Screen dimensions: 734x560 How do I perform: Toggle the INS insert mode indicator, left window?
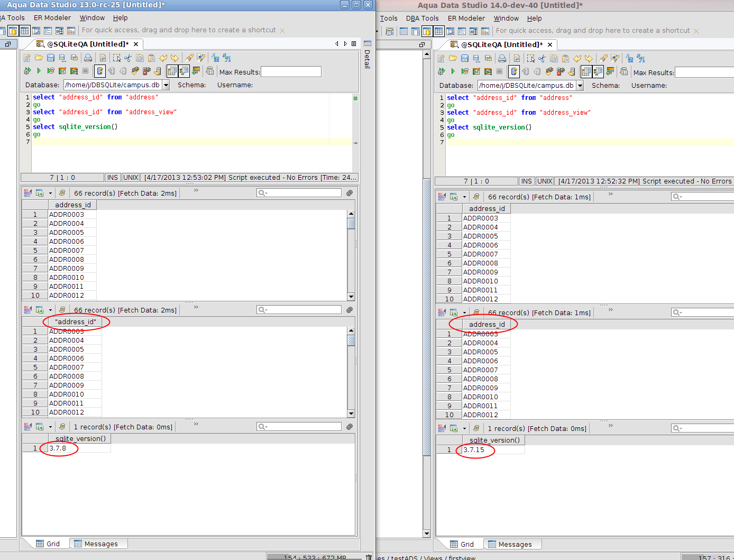click(113, 178)
